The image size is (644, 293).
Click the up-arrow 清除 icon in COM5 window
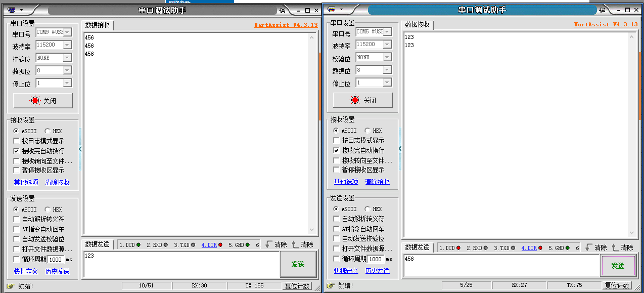[x=615, y=247]
